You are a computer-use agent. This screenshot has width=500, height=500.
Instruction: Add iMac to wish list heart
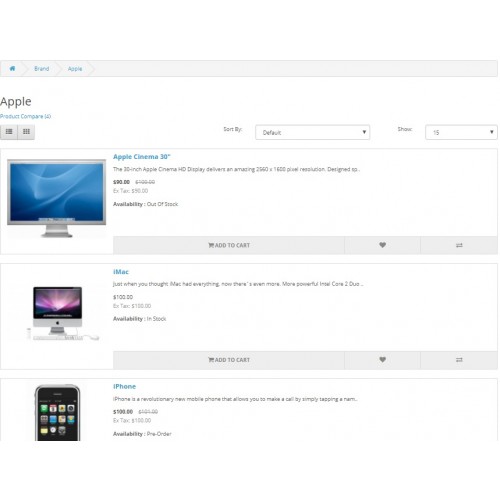(382, 360)
